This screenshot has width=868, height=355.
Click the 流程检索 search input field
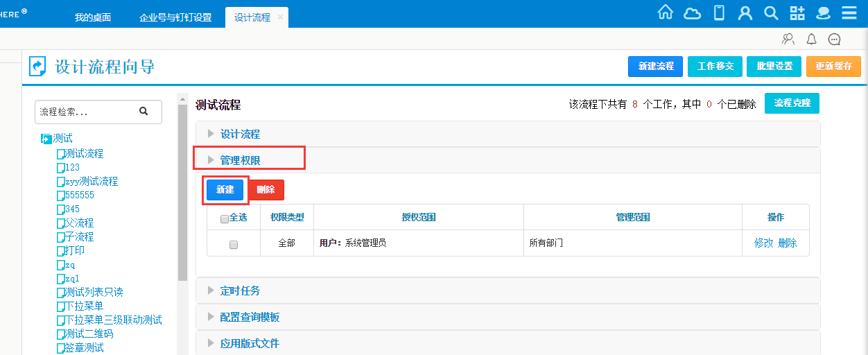click(x=87, y=112)
